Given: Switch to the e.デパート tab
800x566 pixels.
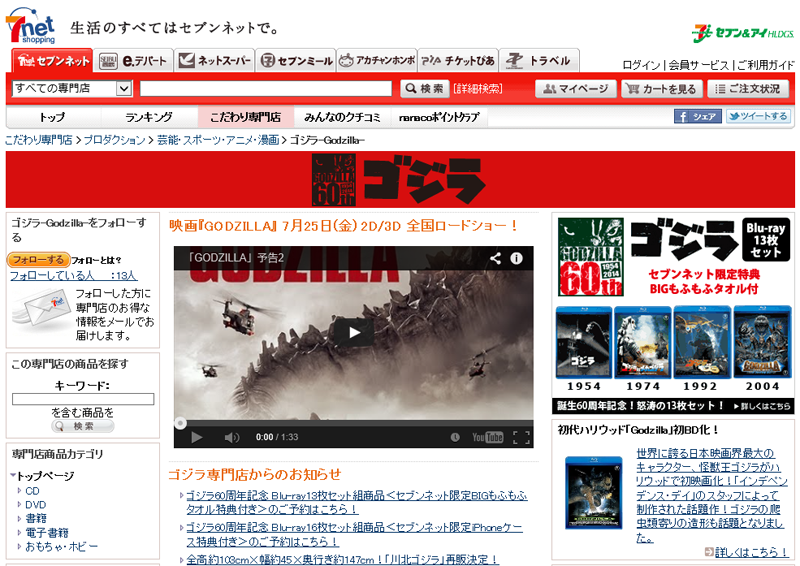Looking at the screenshot, I should point(134,61).
